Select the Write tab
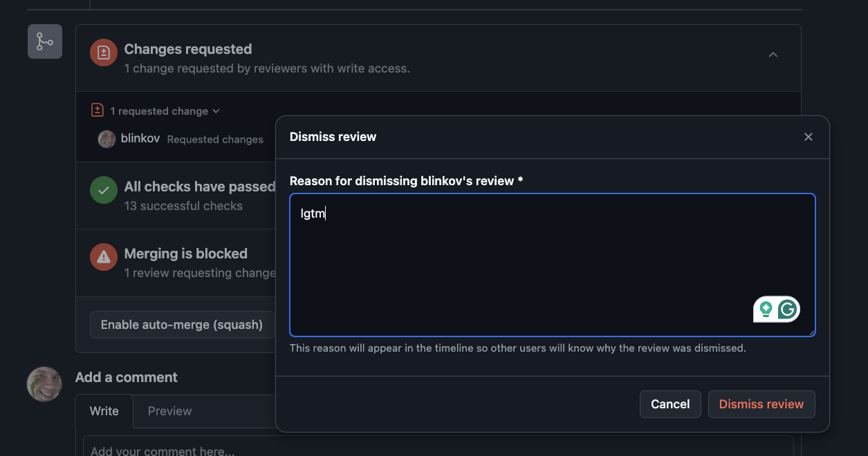Image resolution: width=868 pixels, height=456 pixels. pos(104,410)
